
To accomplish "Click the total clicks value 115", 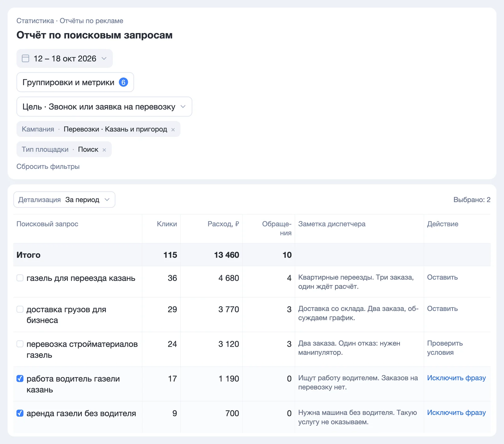I will [170, 255].
